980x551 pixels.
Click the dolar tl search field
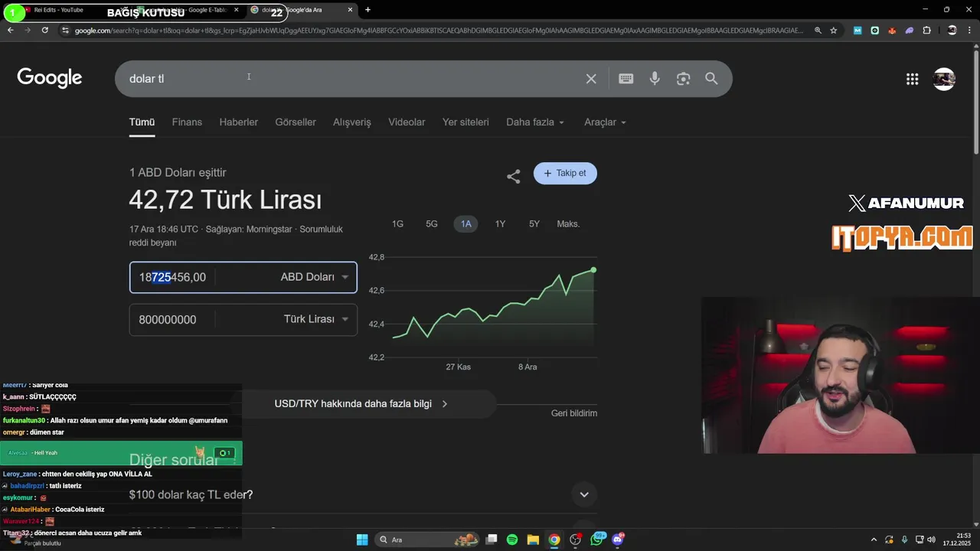tap(352, 79)
